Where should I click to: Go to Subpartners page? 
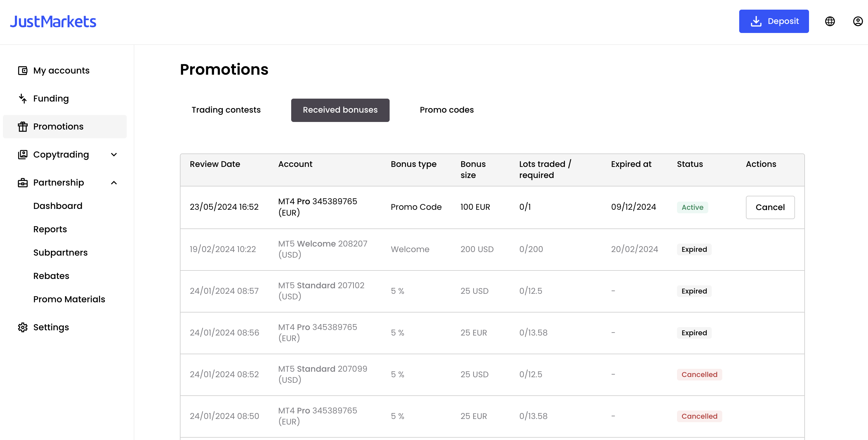coord(60,252)
